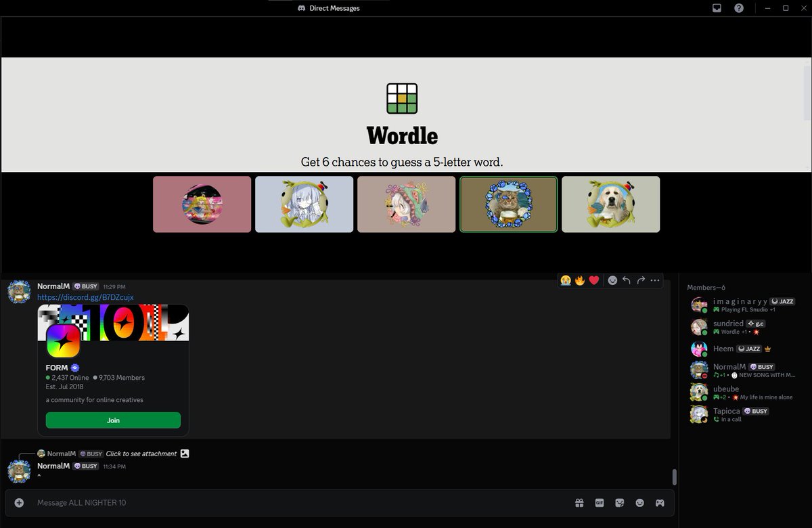
Task: Click the FORM server rainbow star icon
Action: point(64,340)
